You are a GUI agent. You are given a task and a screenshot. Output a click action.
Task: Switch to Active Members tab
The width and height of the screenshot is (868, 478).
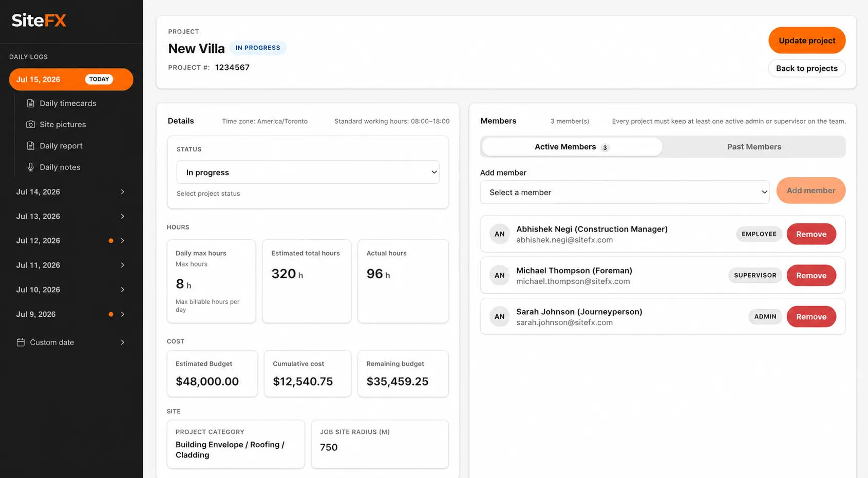click(572, 147)
